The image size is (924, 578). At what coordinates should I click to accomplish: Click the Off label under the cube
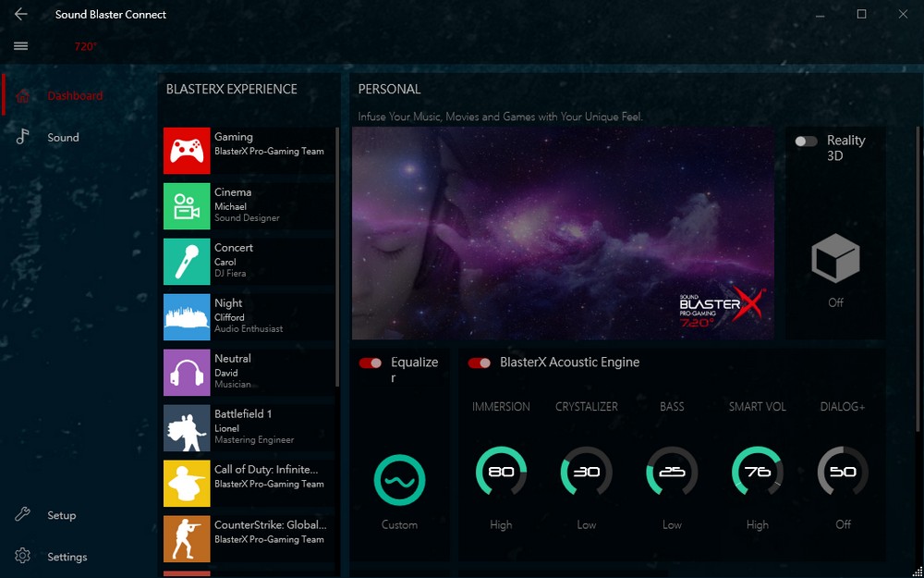835,302
